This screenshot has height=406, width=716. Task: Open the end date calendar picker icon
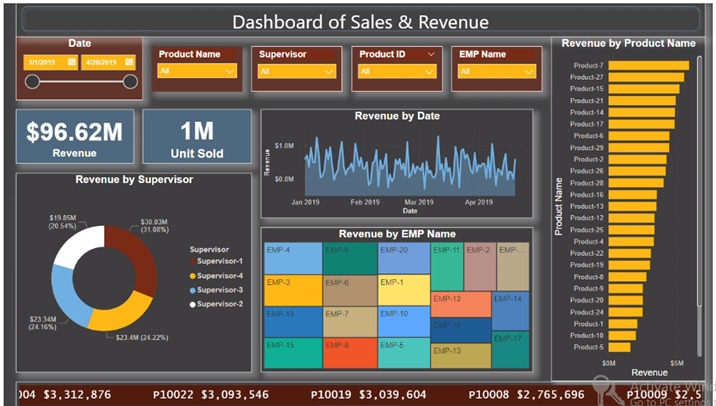click(x=127, y=62)
